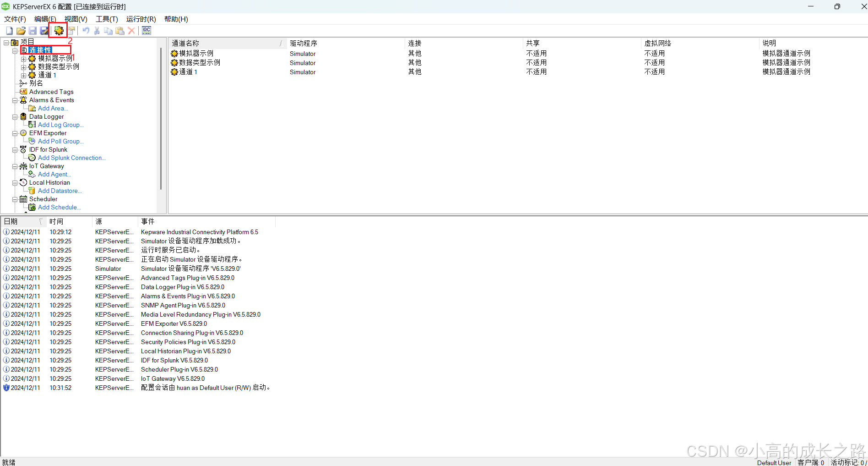Open the 工具(T) menu
The width and height of the screenshot is (868, 466).
pyautogui.click(x=107, y=19)
